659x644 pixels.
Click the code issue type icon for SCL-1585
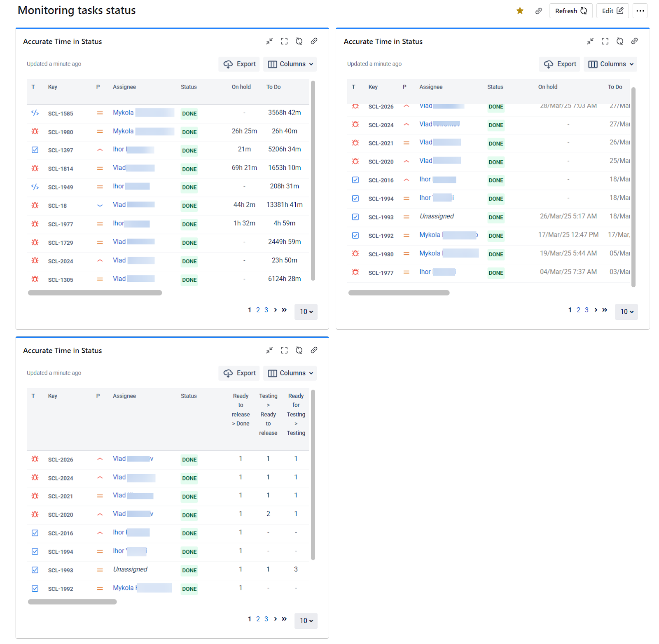[x=35, y=113]
